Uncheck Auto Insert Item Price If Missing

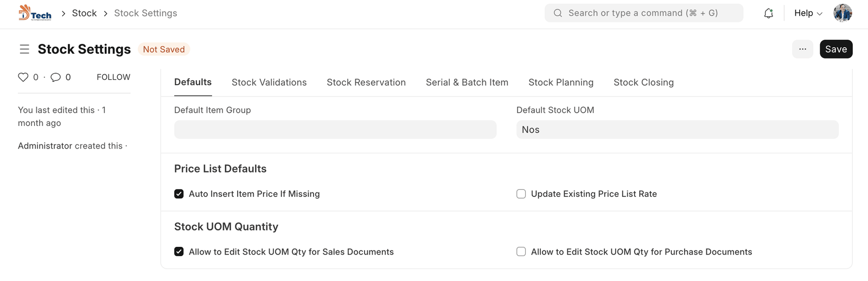179,194
